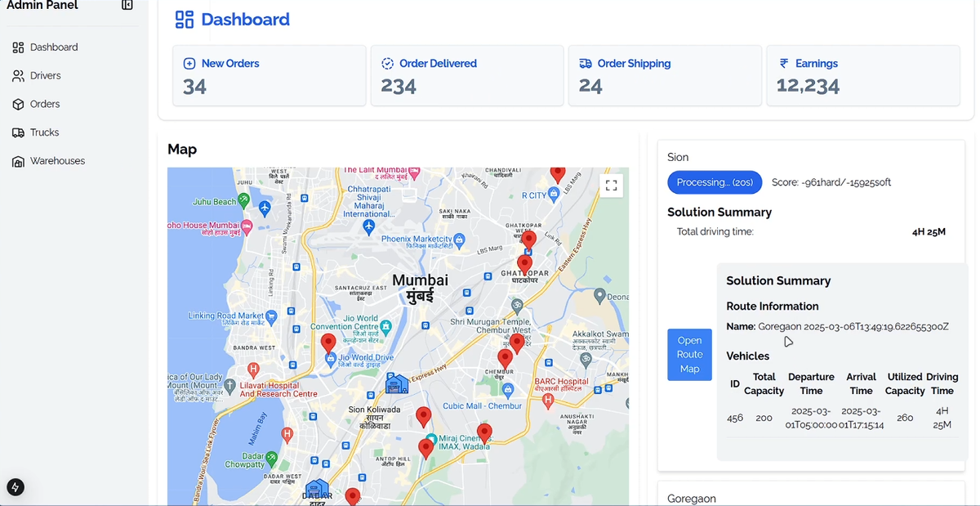The width and height of the screenshot is (980, 506).
Task: Click the Open Route Map button
Action: pos(689,355)
